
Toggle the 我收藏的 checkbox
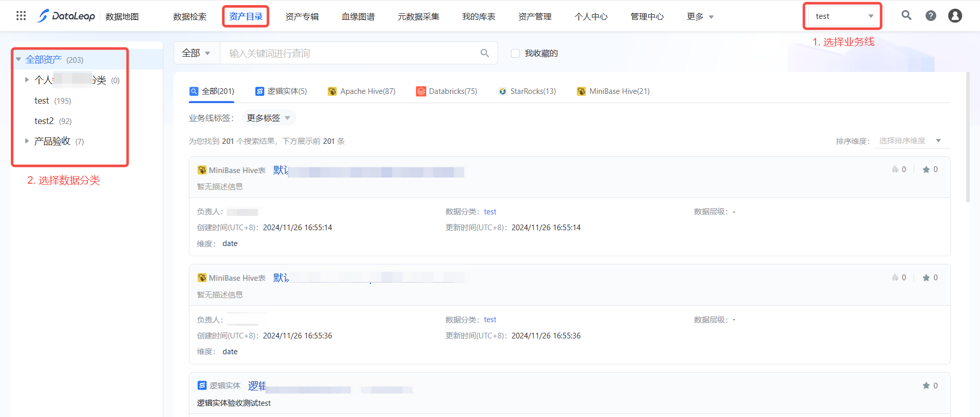pos(515,53)
